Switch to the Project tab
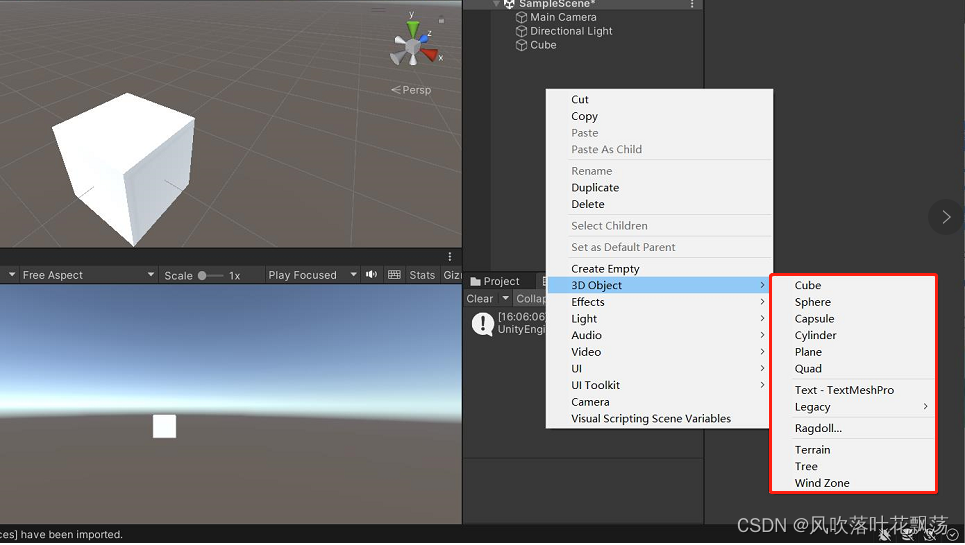 pos(495,281)
